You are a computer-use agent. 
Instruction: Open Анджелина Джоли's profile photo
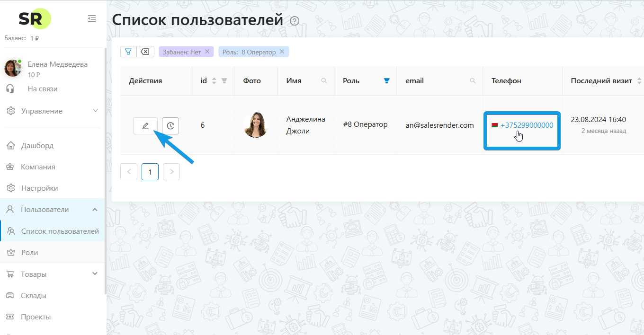click(x=256, y=125)
